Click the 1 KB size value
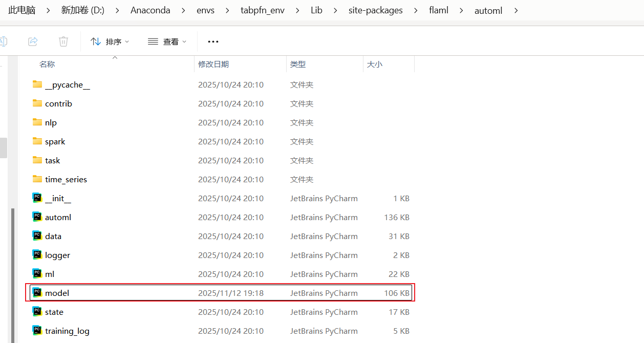The width and height of the screenshot is (644, 343). [x=401, y=198]
